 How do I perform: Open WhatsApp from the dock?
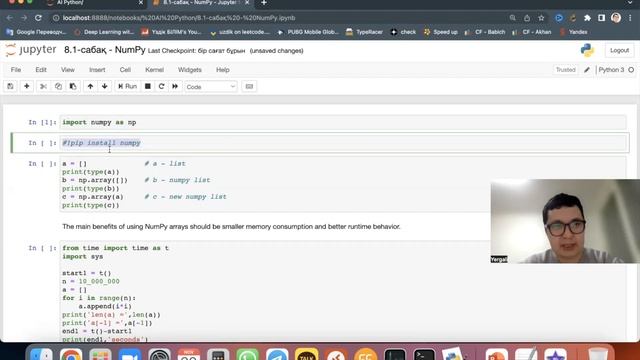point(247,355)
